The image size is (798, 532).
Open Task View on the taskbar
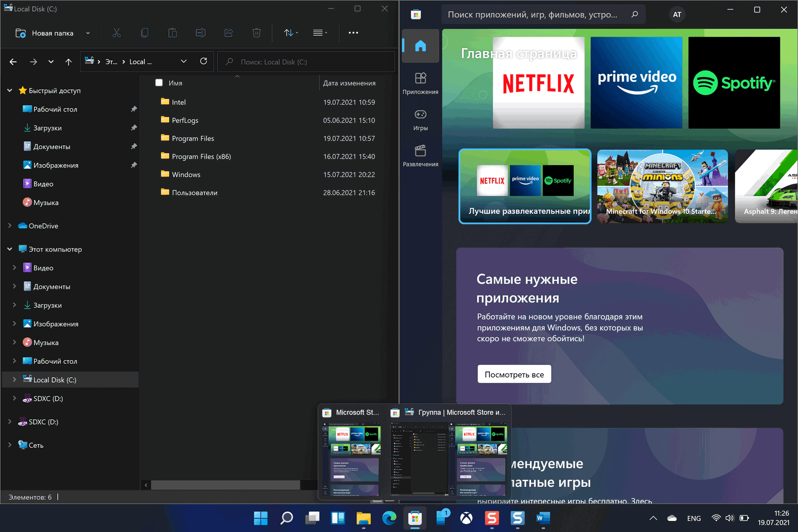click(x=312, y=518)
